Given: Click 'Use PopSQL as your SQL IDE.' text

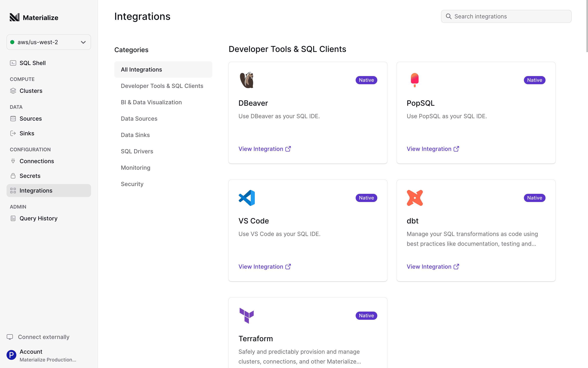Looking at the screenshot, I should click(x=447, y=116).
